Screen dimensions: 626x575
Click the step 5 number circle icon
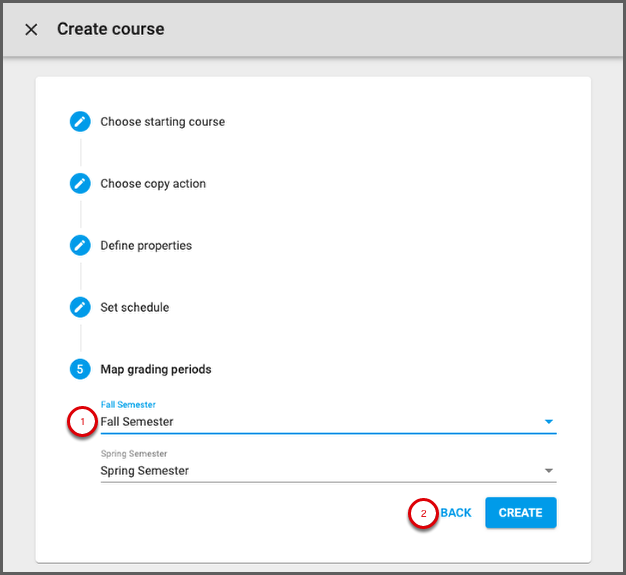click(x=80, y=370)
